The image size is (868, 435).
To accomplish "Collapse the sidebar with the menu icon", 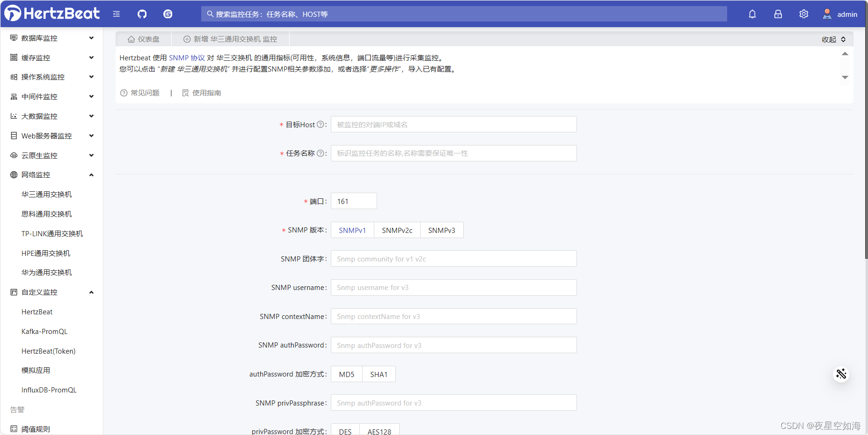I will click(x=116, y=14).
